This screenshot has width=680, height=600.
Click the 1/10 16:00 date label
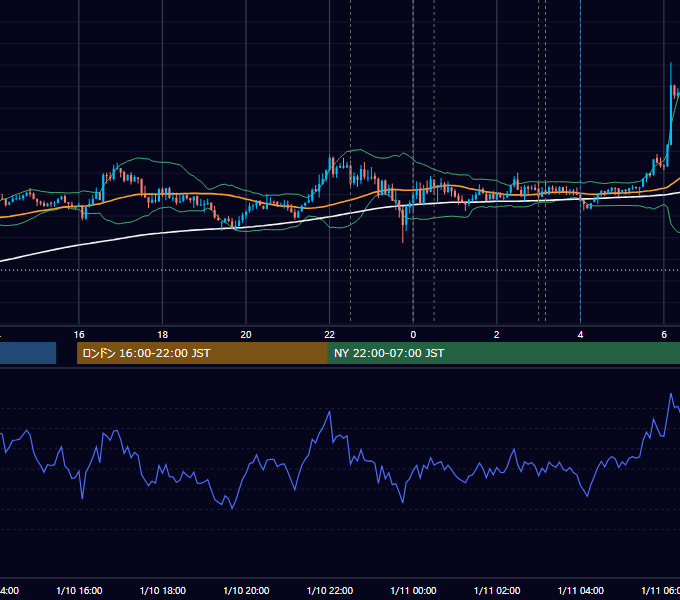[79, 590]
